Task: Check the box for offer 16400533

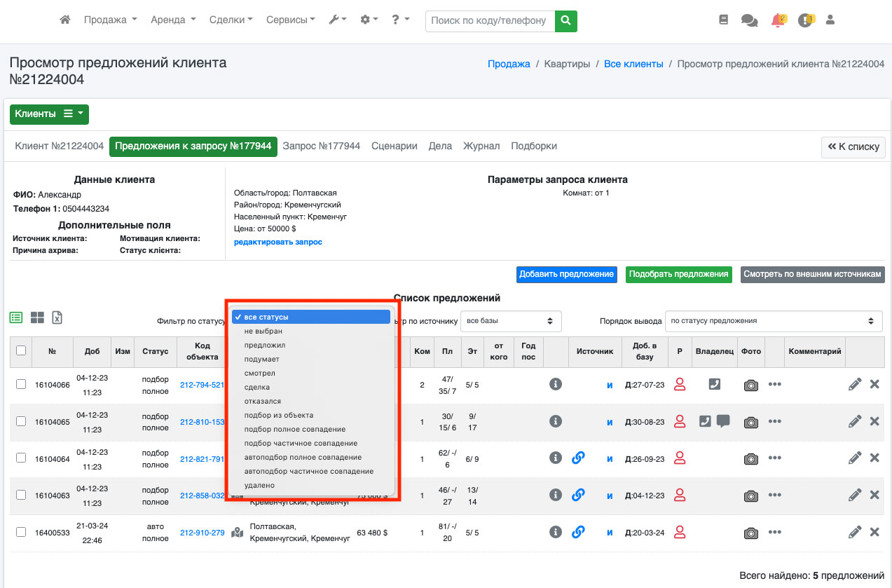Action: [21, 532]
